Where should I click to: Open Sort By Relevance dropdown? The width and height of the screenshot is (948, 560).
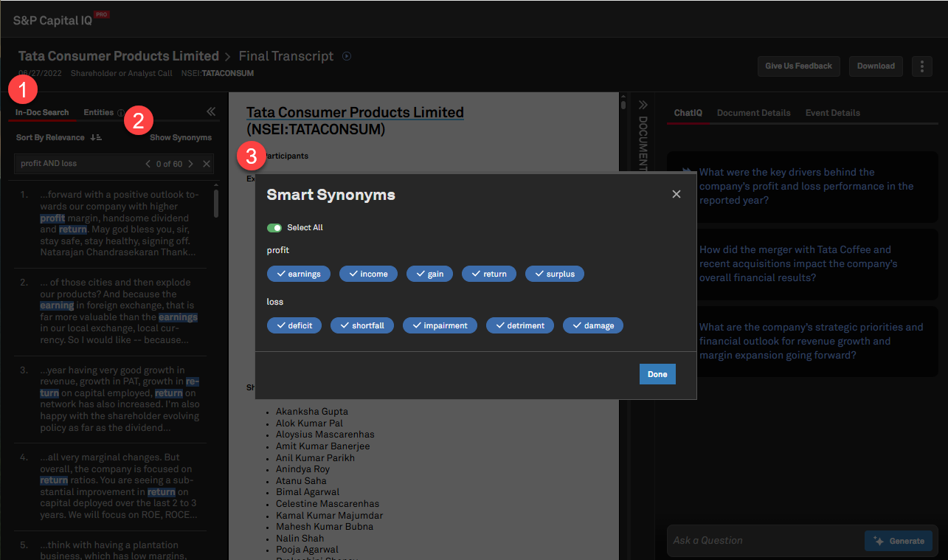click(50, 137)
